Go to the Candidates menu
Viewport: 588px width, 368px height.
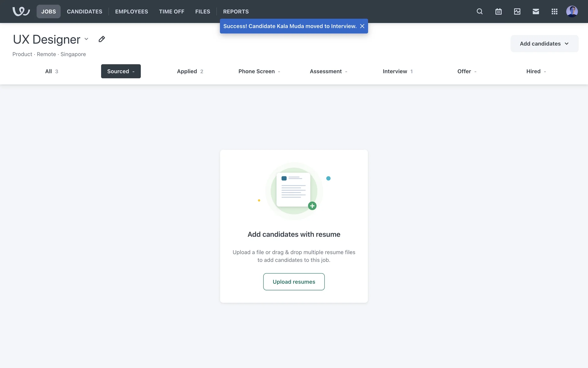point(85,11)
